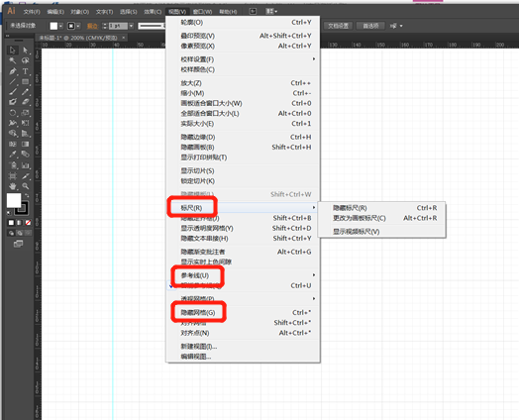Expand the 校样设置(F) submenu
Image resolution: width=519 pixels, height=420 pixels.
tap(243, 59)
